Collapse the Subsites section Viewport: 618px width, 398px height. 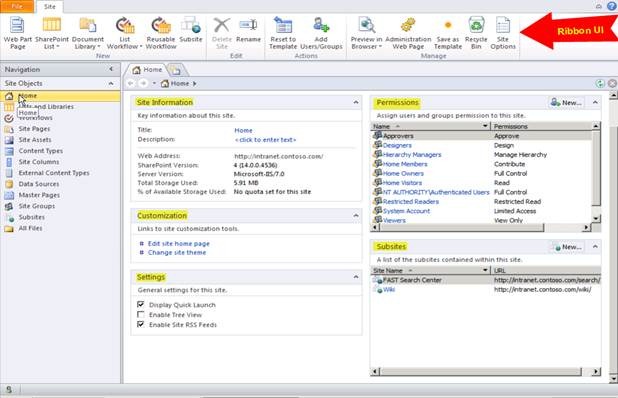coord(595,247)
